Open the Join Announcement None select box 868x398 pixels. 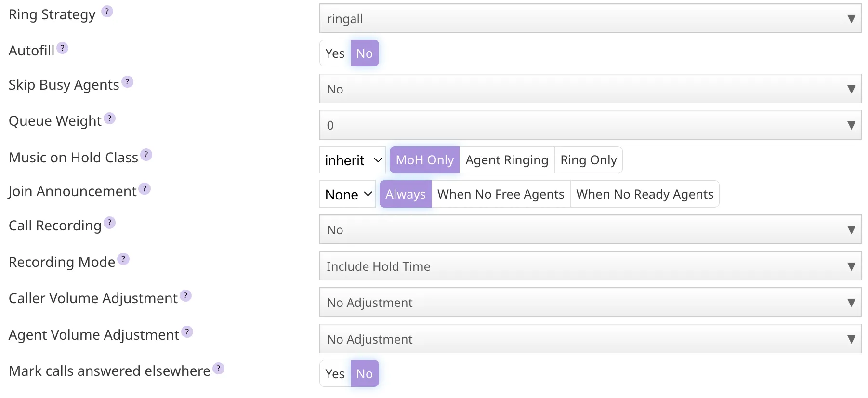(x=347, y=194)
